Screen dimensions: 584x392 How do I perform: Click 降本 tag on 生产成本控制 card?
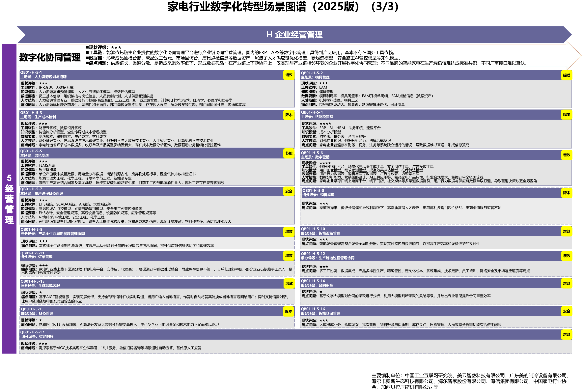[x=289, y=115]
